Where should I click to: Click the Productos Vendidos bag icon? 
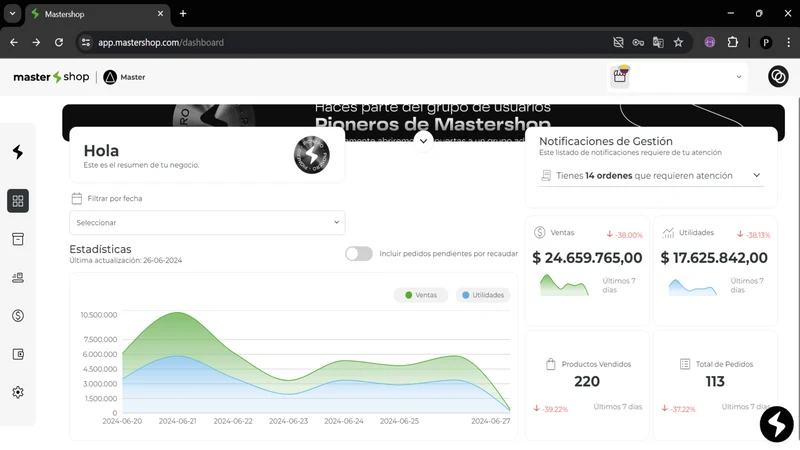click(x=551, y=364)
